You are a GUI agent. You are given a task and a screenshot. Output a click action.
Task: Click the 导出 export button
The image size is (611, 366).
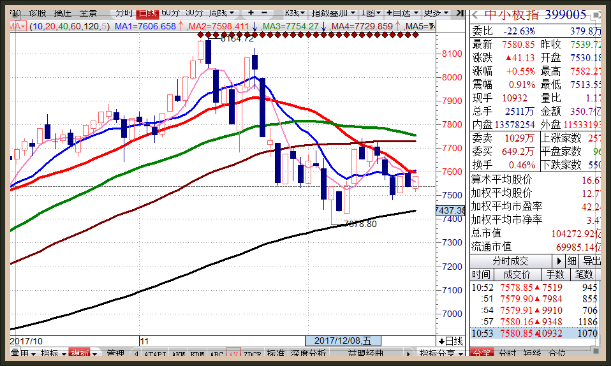(x=590, y=261)
